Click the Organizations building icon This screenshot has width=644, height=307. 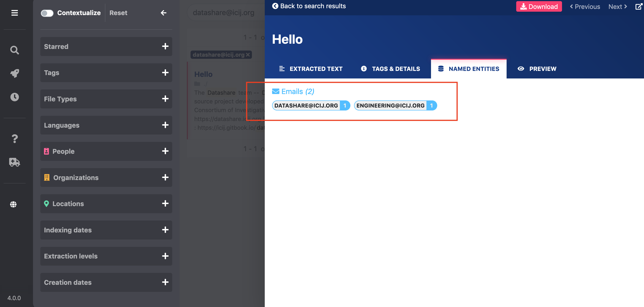click(x=47, y=177)
